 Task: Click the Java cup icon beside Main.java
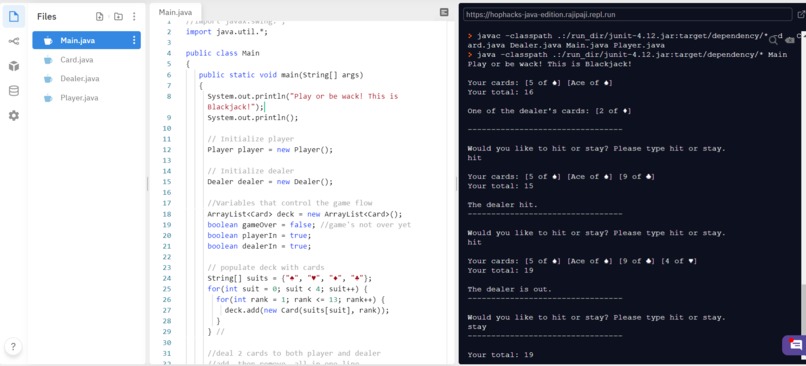tap(48, 40)
